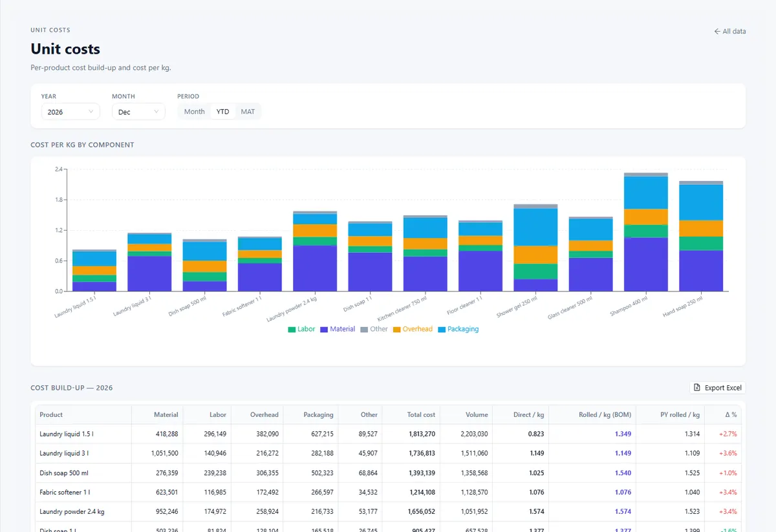The image size is (776, 532).
Task: Click the material value 1,051,500
Action: click(x=165, y=453)
